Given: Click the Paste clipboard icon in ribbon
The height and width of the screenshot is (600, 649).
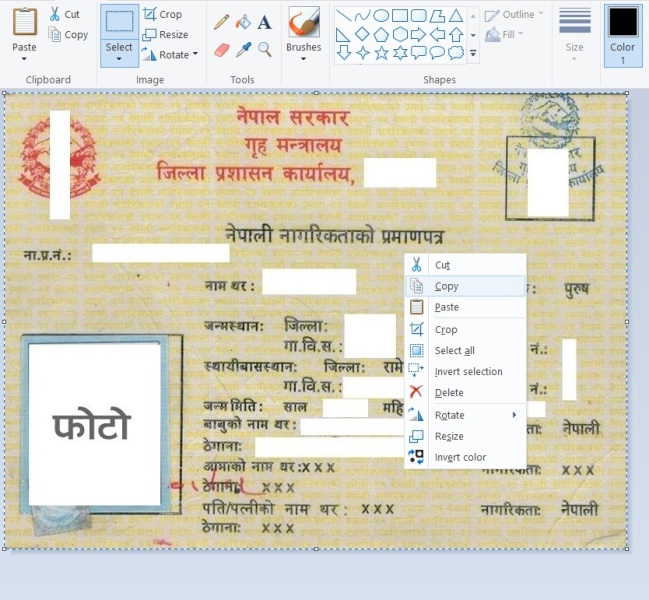Looking at the screenshot, I should click(24, 22).
